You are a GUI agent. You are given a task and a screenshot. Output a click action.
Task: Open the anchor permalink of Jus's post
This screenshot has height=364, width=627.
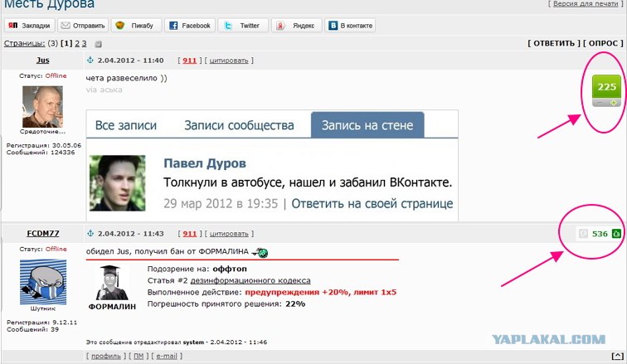[x=90, y=60]
